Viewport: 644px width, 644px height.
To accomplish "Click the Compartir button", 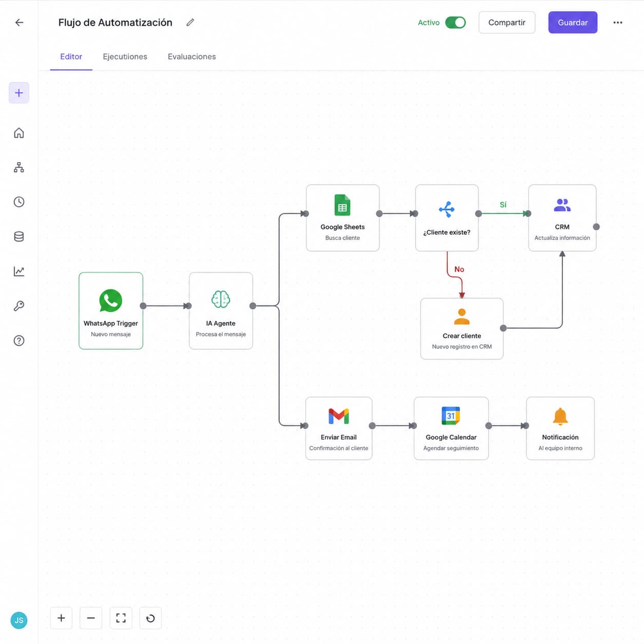I will point(507,23).
